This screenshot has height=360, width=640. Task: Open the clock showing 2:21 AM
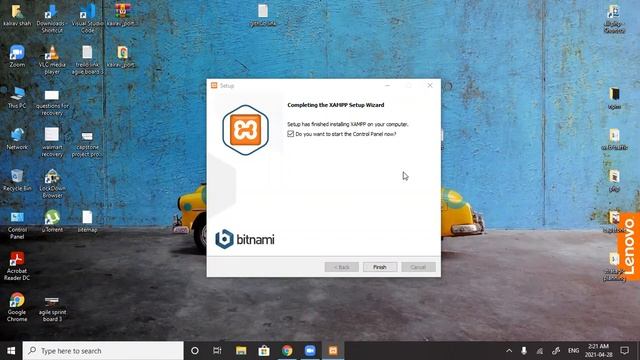598,351
